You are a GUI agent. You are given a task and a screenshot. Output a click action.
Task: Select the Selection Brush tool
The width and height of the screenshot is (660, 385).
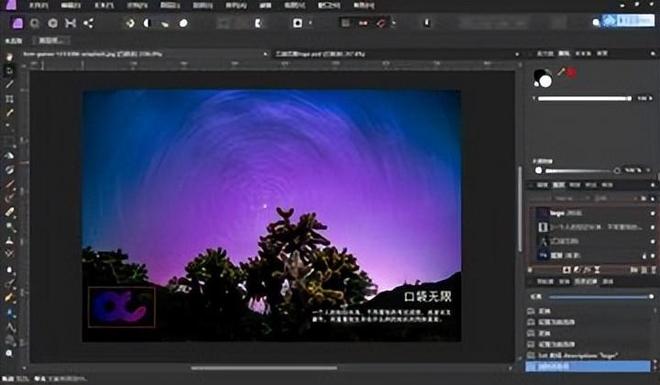pos(9,113)
